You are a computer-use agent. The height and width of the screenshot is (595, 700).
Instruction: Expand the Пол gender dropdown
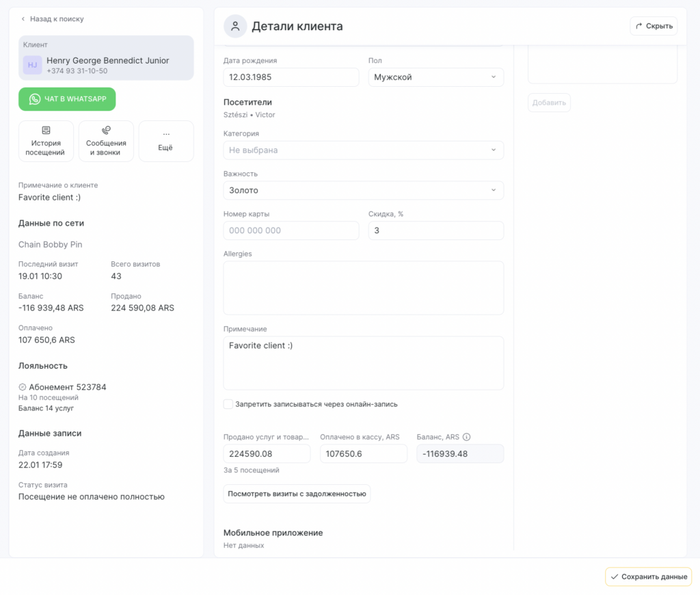[435, 77]
